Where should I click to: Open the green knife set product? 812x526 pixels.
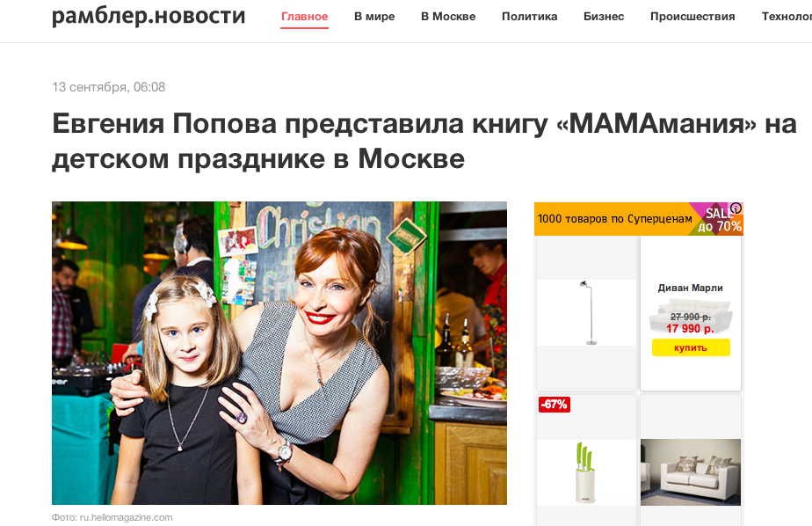585,472
